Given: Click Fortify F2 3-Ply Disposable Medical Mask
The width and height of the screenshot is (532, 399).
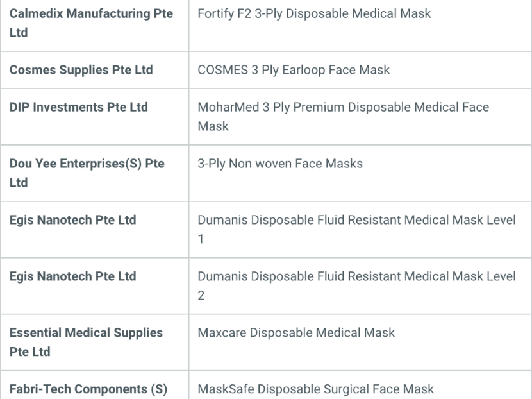Looking at the screenshot, I should coord(314,14).
